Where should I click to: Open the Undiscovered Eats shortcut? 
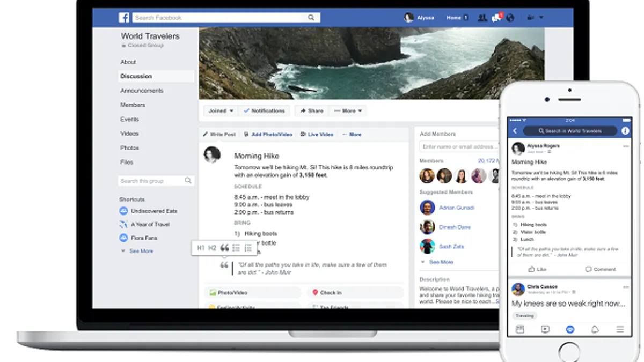[148, 211]
